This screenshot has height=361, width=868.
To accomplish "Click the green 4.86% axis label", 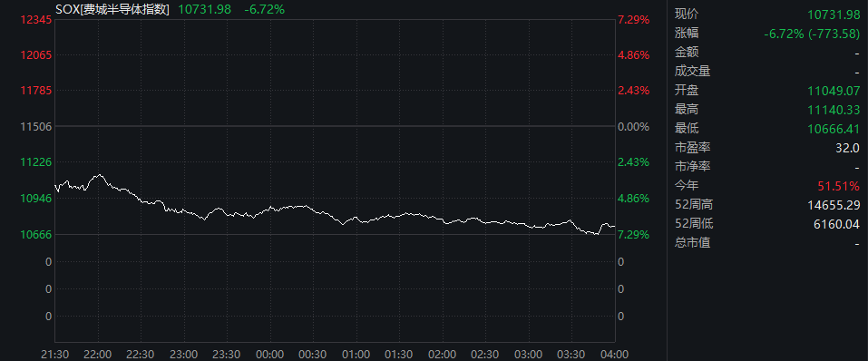I will pos(634,199).
